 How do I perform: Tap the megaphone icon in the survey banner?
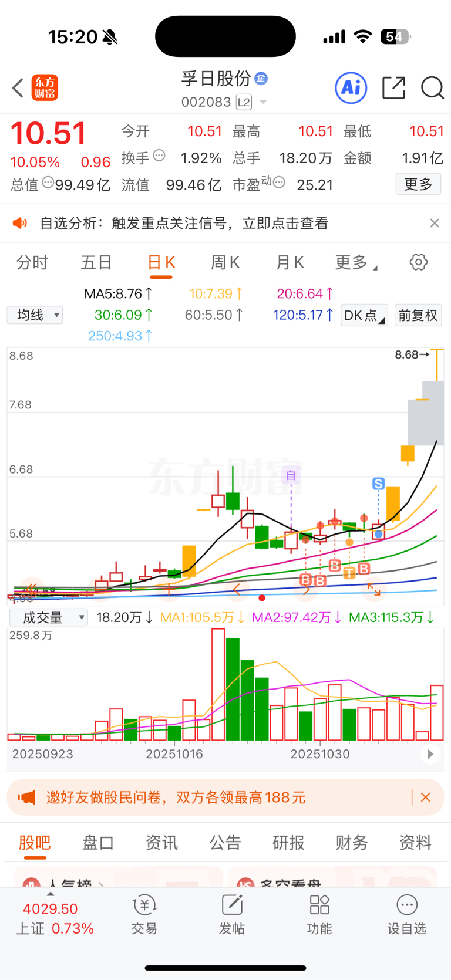(26, 797)
